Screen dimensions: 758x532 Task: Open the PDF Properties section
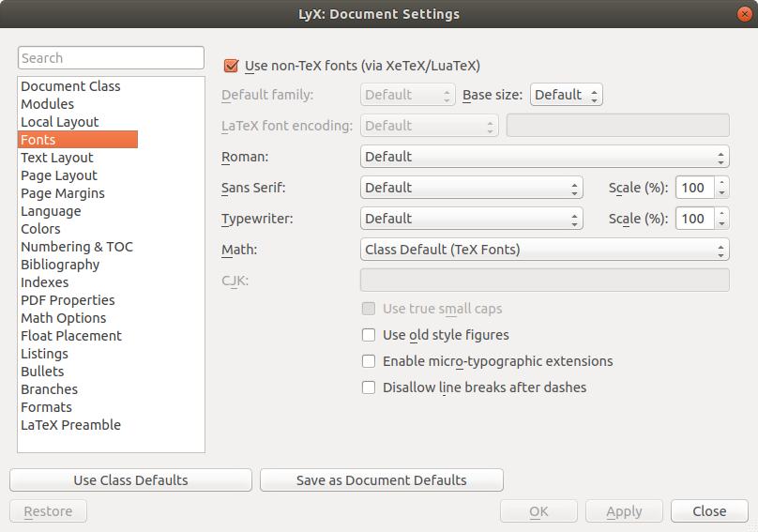click(68, 300)
